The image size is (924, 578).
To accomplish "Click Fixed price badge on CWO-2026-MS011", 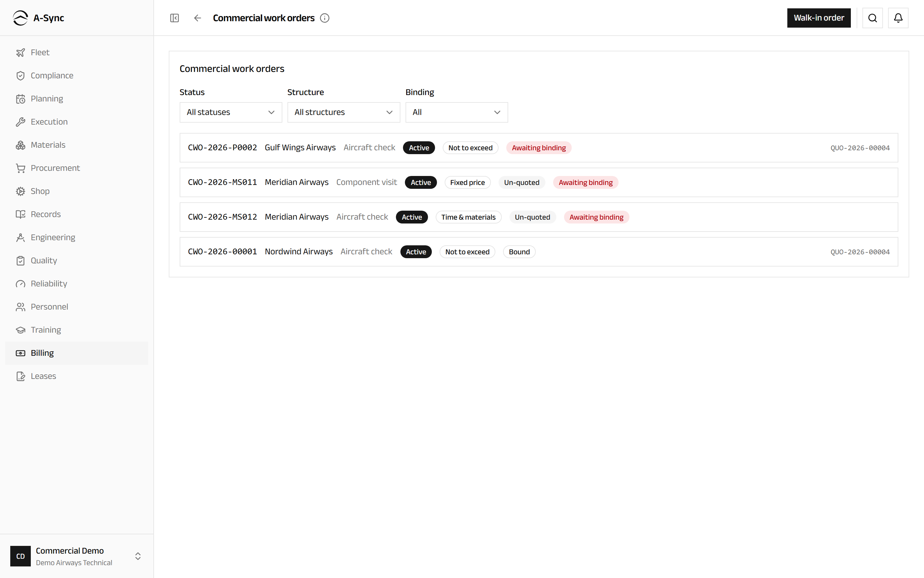I will pyautogui.click(x=467, y=183).
